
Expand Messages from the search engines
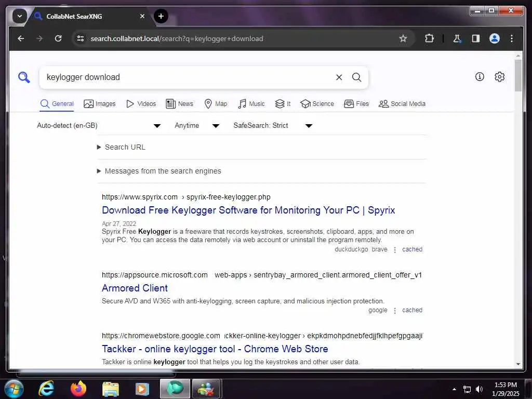coord(159,171)
